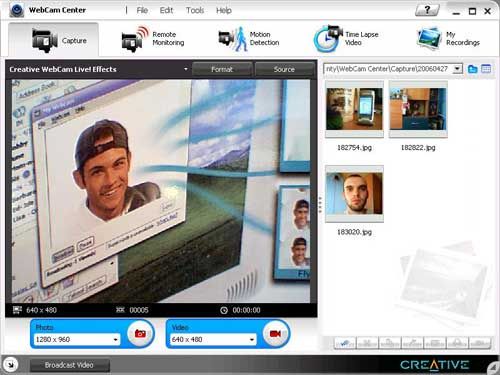Switch to Time Lapse Video mode

pyautogui.click(x=346, y=39)
